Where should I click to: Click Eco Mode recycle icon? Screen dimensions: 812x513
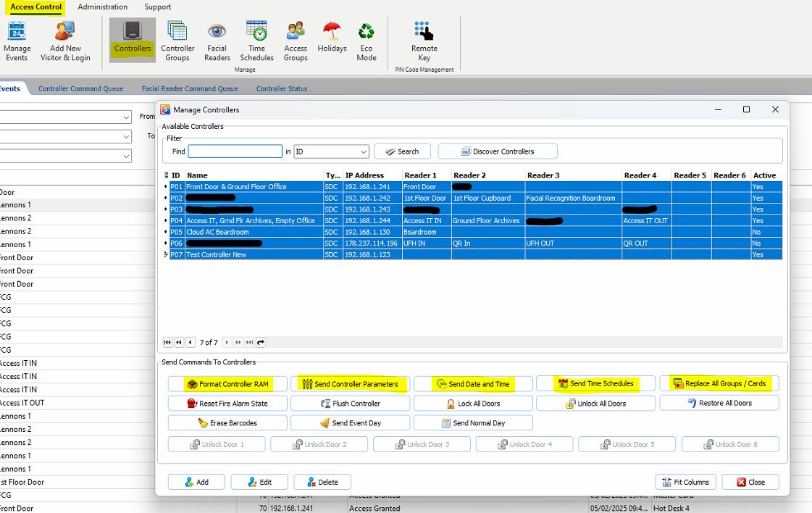[366, 41]
